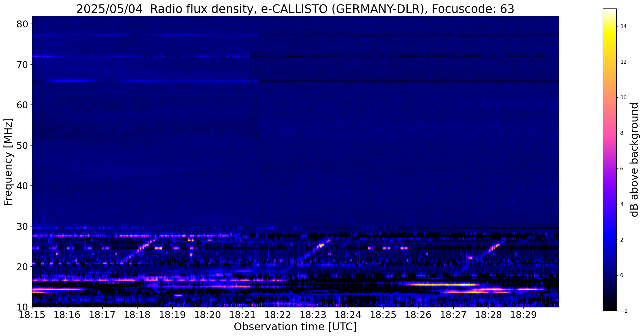Click the colorbar tick label 0

click(x=621, y=276)
